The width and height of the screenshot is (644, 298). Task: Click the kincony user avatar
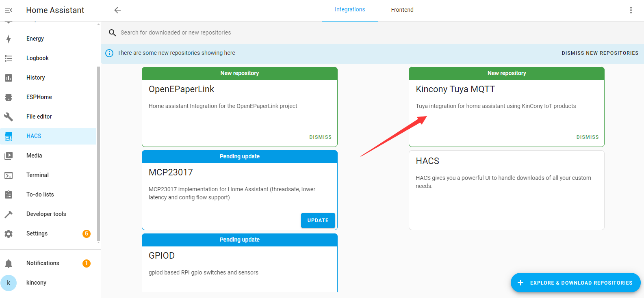[x=9, y=283]
